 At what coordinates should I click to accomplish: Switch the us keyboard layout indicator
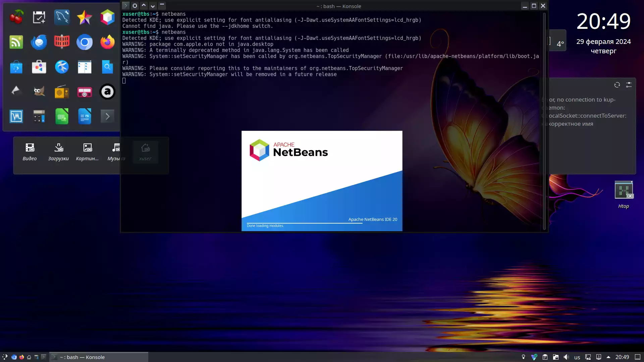click(x=577, y=357)
